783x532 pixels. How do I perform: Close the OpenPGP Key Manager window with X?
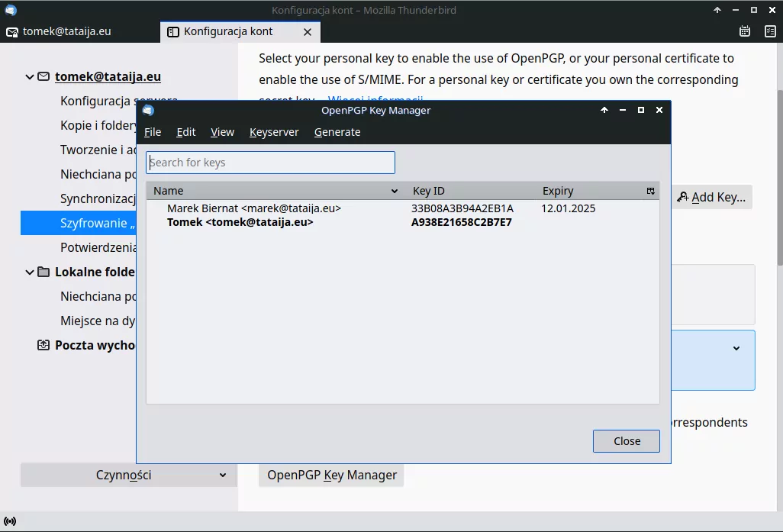pyautogui.click(x=659, y=110)
